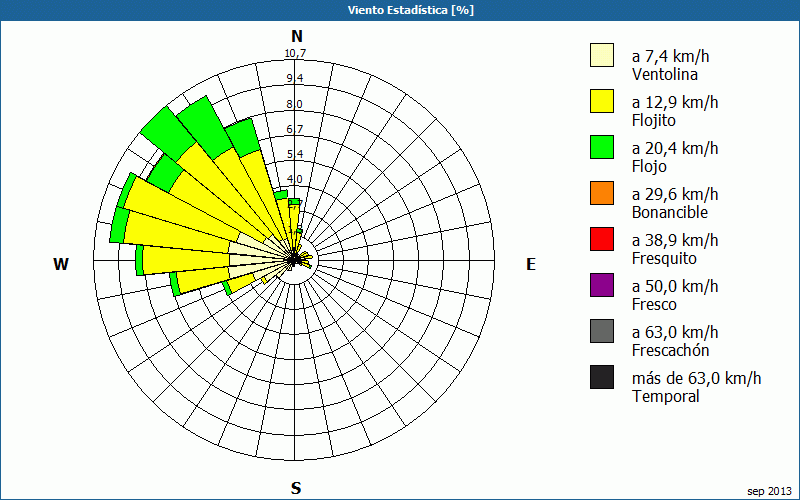Click the 9,4 ring scale value
Viewport: 800px width, 500px height.
(295, 79)
